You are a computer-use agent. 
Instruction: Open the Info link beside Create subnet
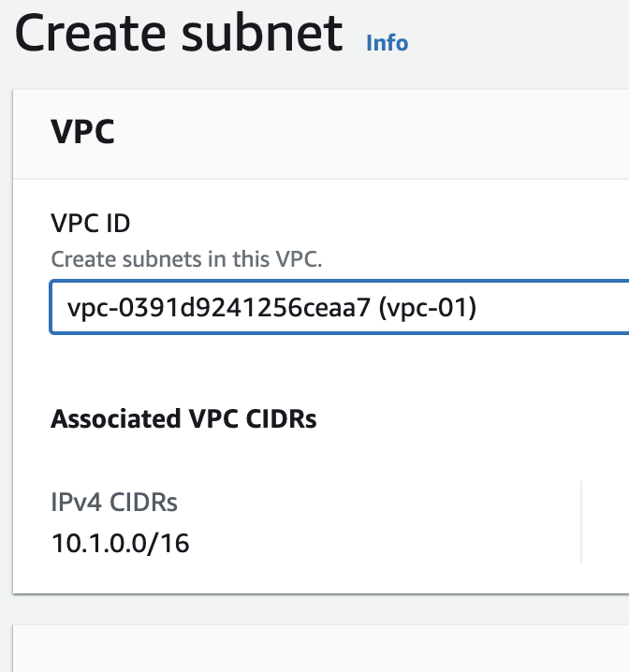click(x=387, y=43)
